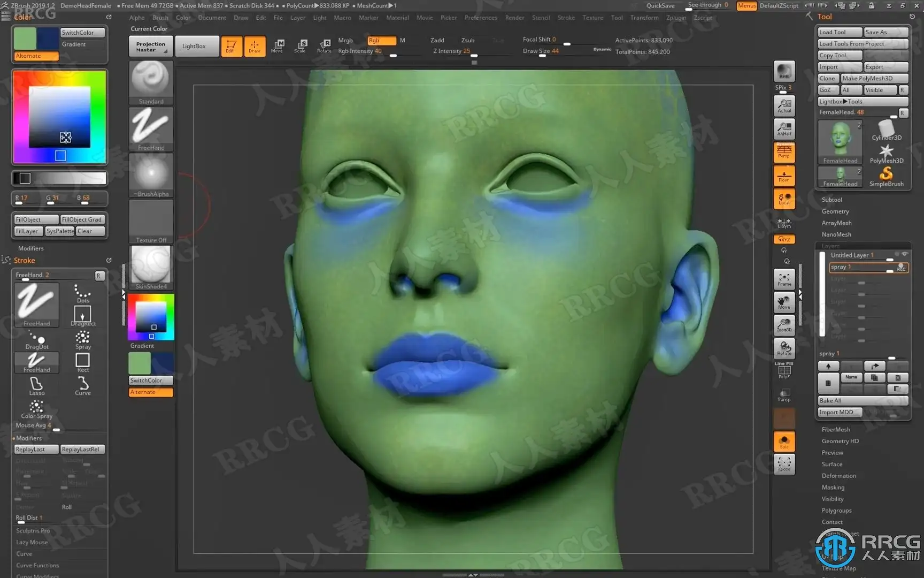The height and width of the screenshot is (578, 924).
Task: Click the Bake All button
Action: 863,400
